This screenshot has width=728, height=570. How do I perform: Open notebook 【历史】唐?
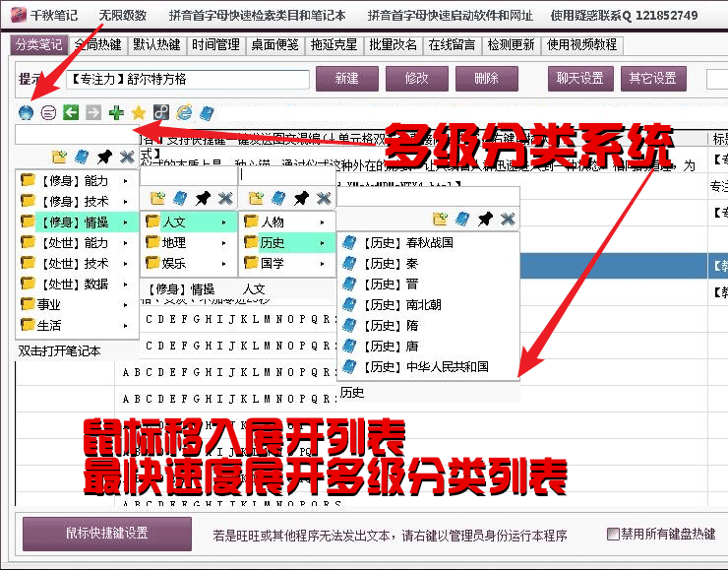coord(428,347)
